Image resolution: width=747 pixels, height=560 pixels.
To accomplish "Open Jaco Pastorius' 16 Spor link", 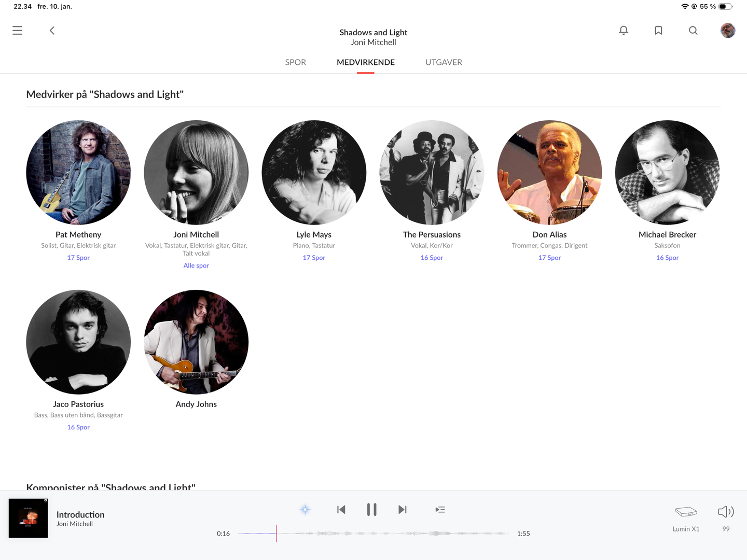I will tap(78, 427).
